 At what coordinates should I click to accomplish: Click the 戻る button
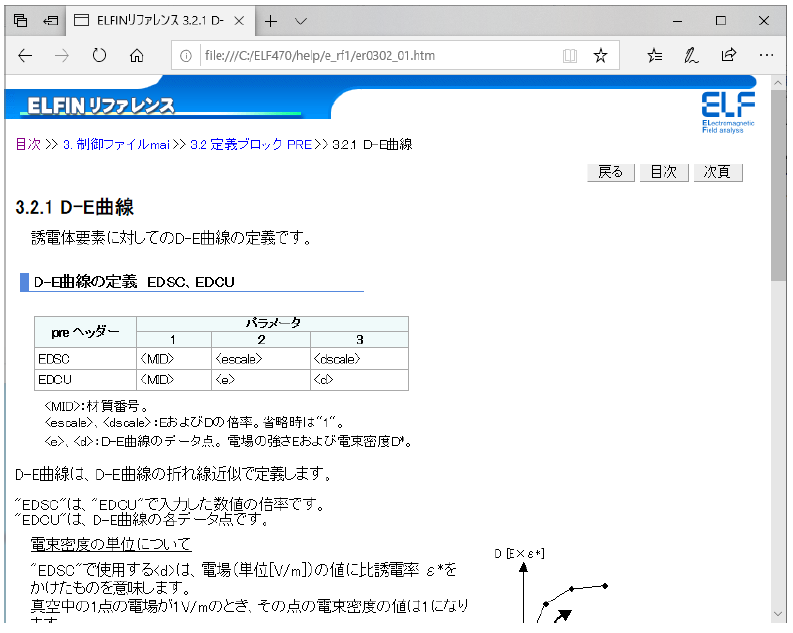pyautogui.click(x=610, y=172)
